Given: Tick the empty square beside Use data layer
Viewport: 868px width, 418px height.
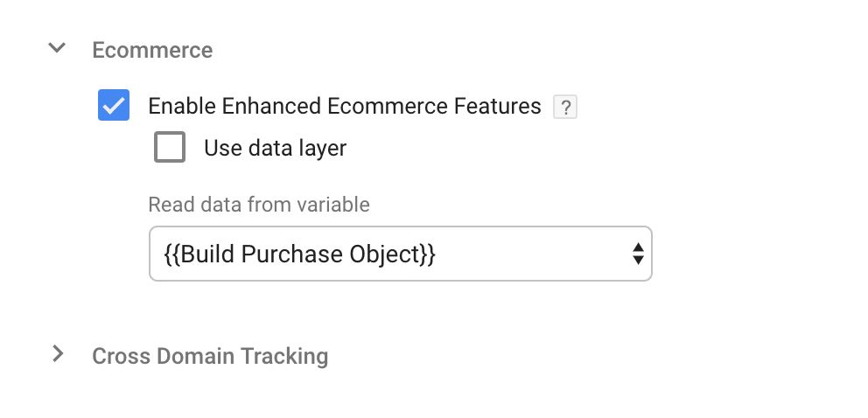Looking at the screenshot, I should [x=170, y=147].
